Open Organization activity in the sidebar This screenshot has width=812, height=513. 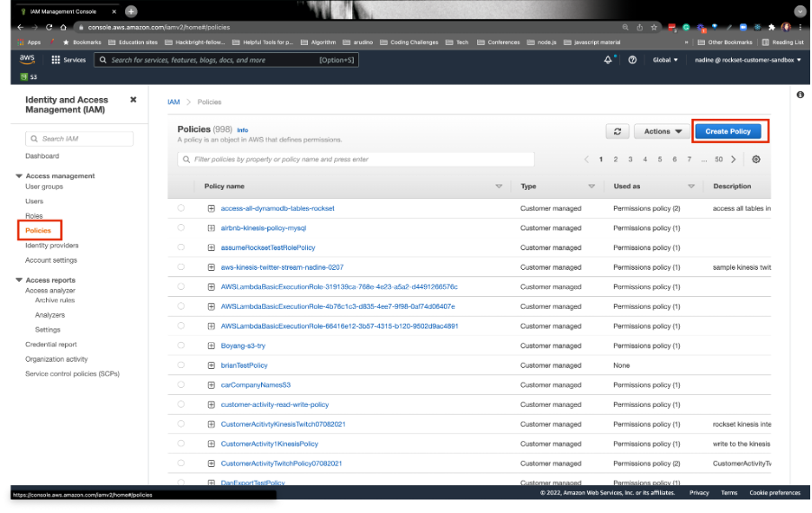(x=57, y=359)
